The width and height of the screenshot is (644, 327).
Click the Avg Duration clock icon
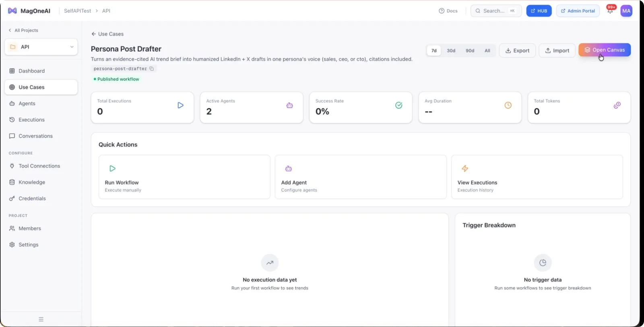click(x=508, y=105)
